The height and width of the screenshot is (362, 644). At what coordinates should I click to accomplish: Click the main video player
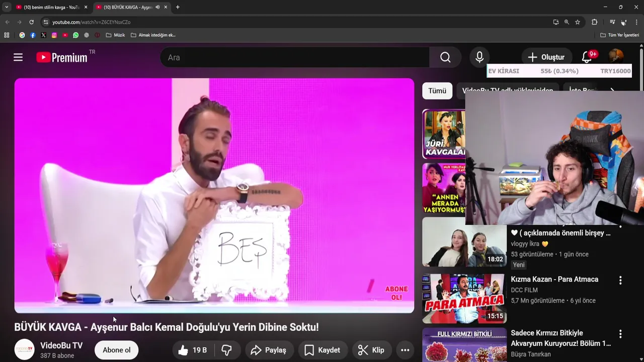(x=214, y=196)
